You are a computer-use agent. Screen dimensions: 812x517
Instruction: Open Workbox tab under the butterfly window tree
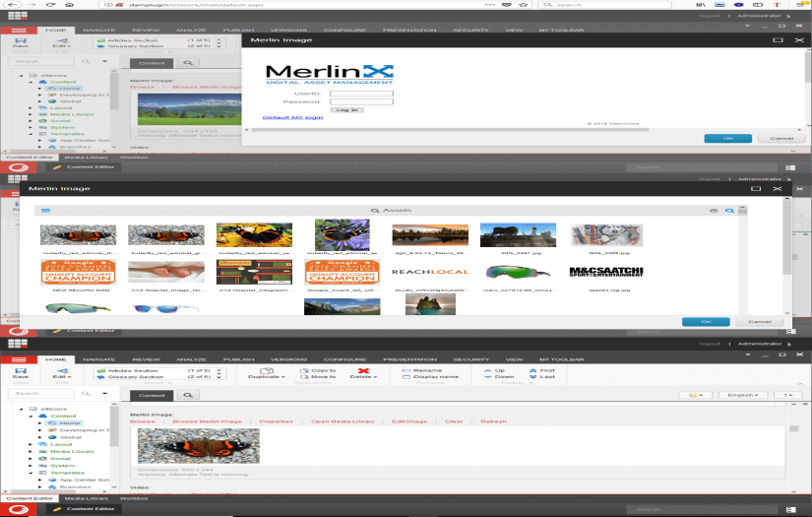pos(134,498)
